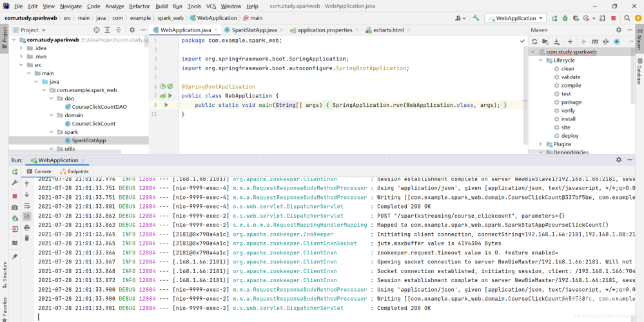This screenshot has height=322, width=644.
Task: Click rerun icon in Run panel sidebar
Action: point(15,172)
